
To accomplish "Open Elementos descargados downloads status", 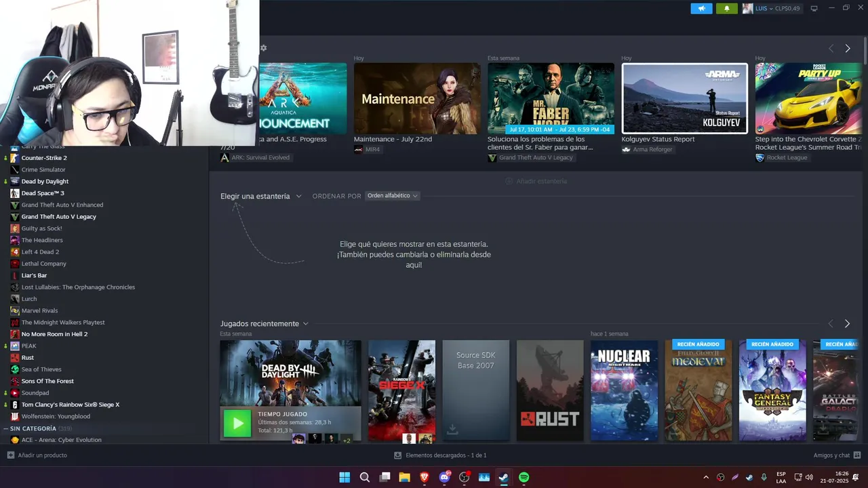I will point(440,455).
